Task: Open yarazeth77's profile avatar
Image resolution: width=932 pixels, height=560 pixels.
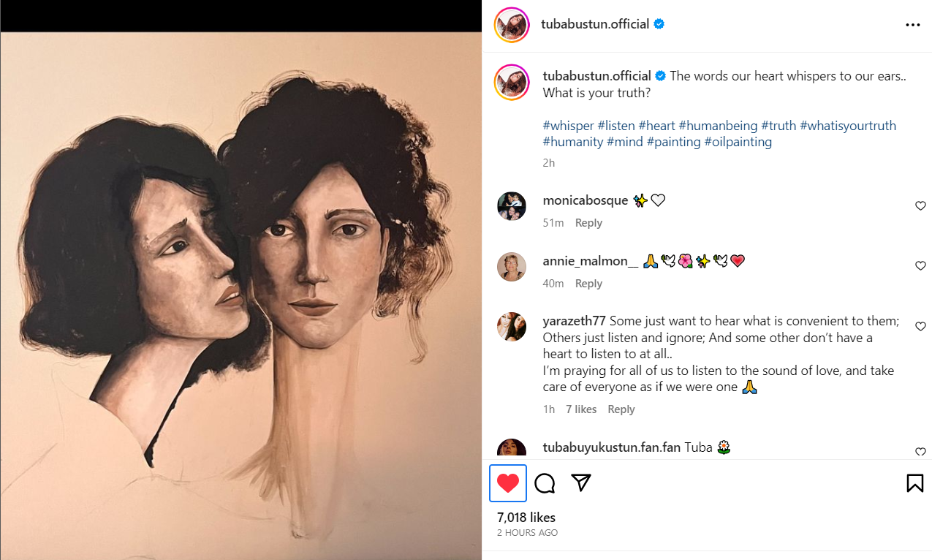Action: coord(512,327)
